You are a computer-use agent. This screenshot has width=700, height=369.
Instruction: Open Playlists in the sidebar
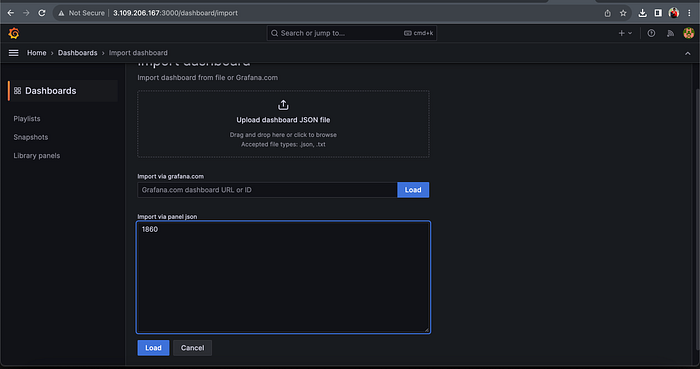[x=27, y=119]
